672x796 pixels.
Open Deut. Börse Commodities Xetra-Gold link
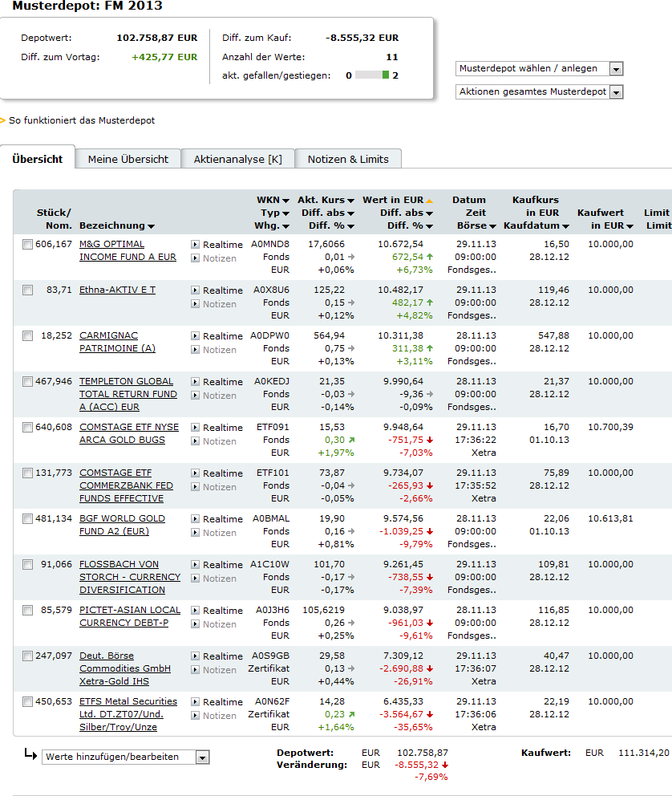[125, 668]
